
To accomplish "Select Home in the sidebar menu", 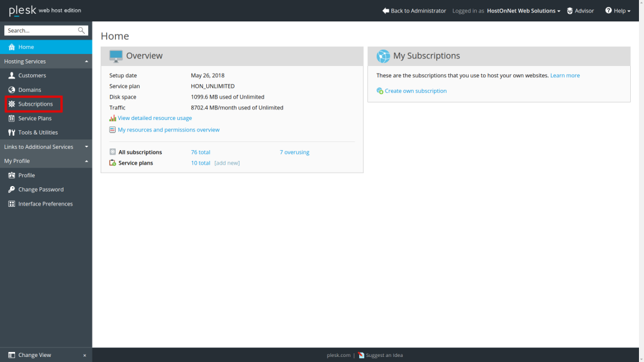I will click(25, 47).
